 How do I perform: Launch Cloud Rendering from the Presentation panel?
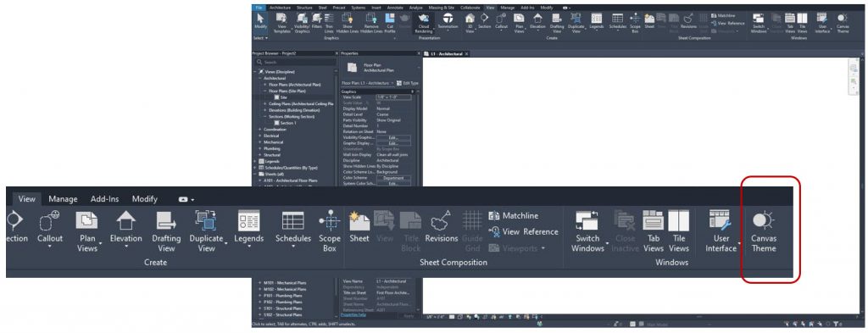coord(424,23)
